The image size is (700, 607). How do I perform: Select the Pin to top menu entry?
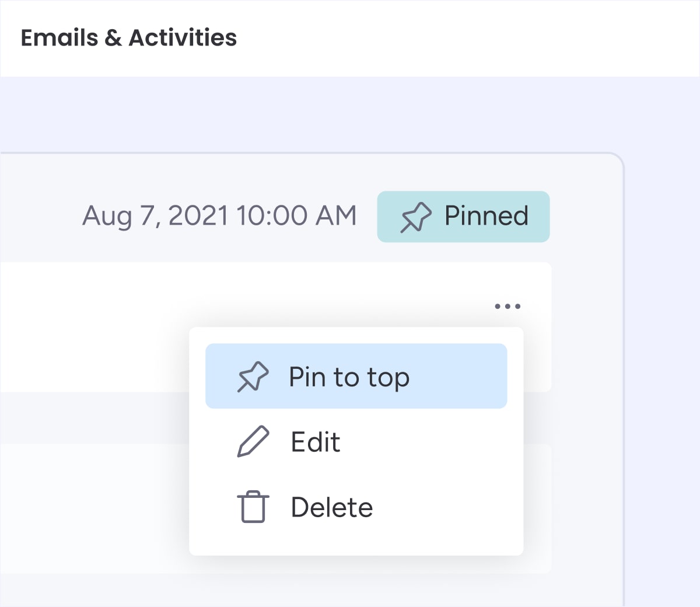point(356,376)
